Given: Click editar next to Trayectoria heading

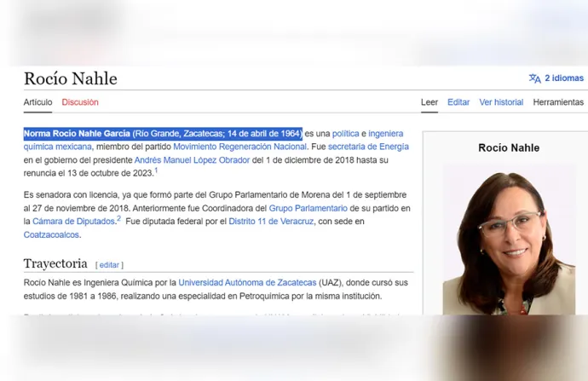Looking at the screenshot, I should coord(110,265).
